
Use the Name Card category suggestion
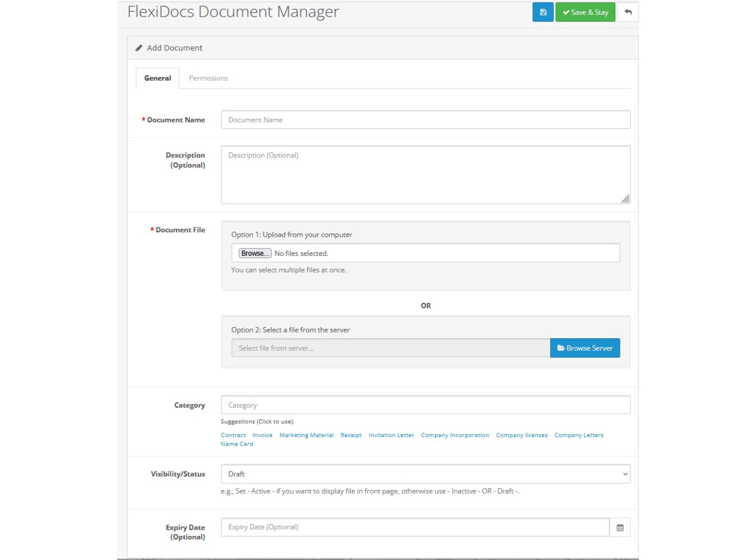237,444
